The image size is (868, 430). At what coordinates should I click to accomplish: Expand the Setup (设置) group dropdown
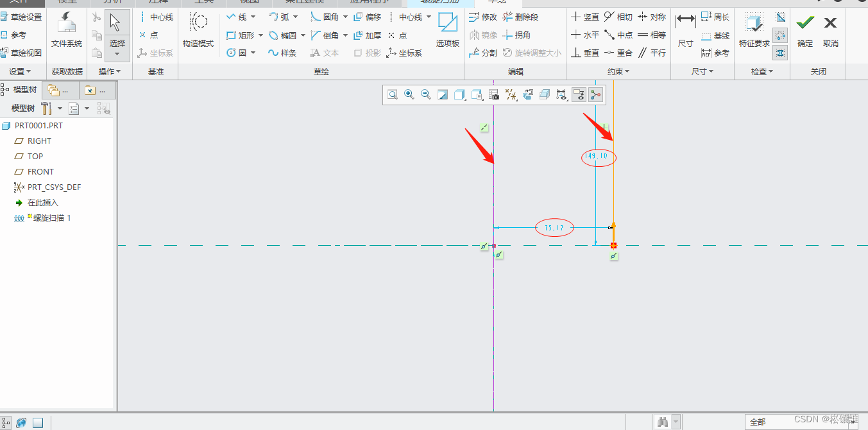21,72
